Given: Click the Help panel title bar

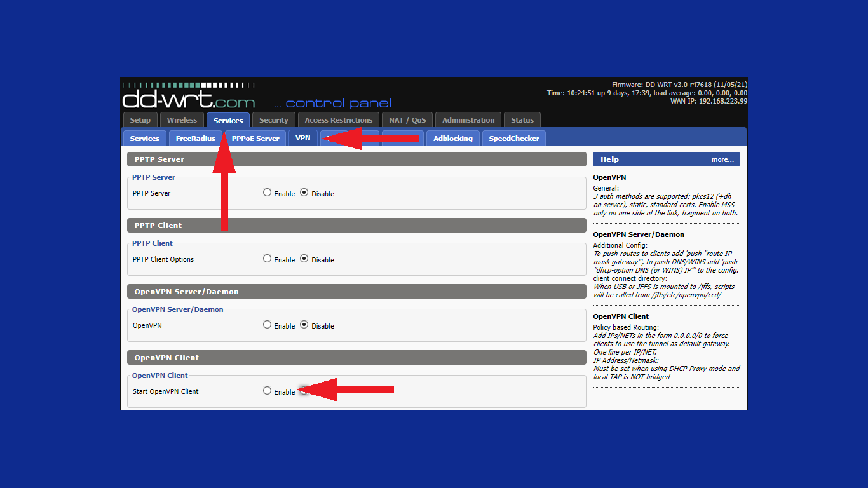Looking at the screenshot, I should point(667,159).
